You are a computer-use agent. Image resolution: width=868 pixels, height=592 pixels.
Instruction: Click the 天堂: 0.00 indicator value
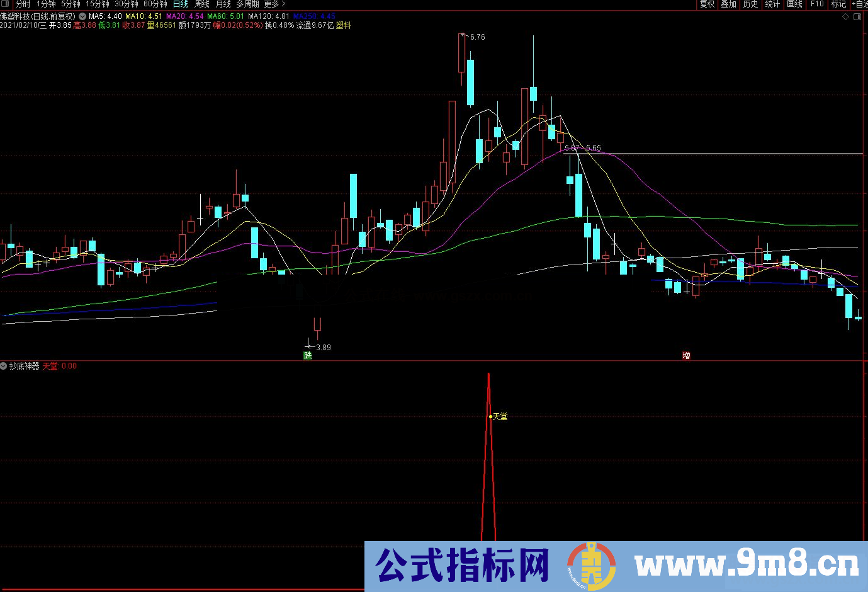pyautogui.click(x=60, y=366)
